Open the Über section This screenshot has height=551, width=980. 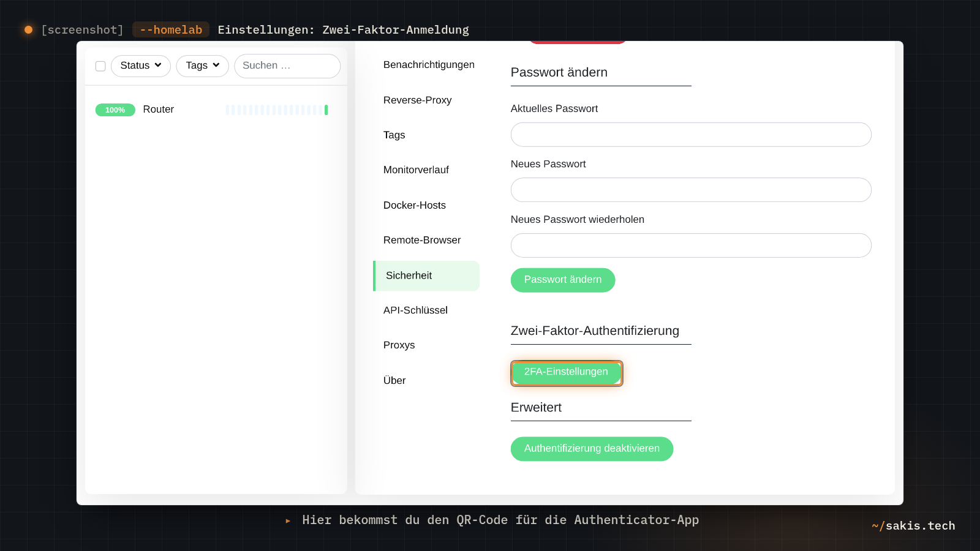(426, 380)
